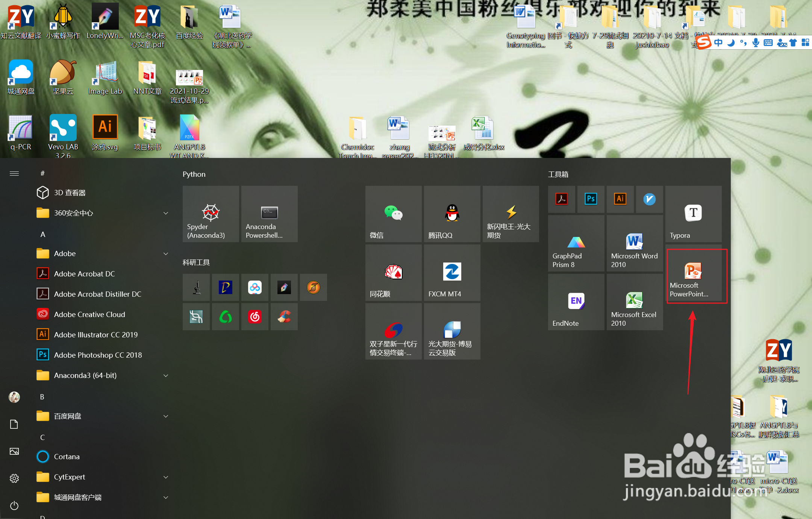This screenshot has width=812, height=519.
Task: Open Microsoft Excel 2010 tile
Action: tap(635, 302)
